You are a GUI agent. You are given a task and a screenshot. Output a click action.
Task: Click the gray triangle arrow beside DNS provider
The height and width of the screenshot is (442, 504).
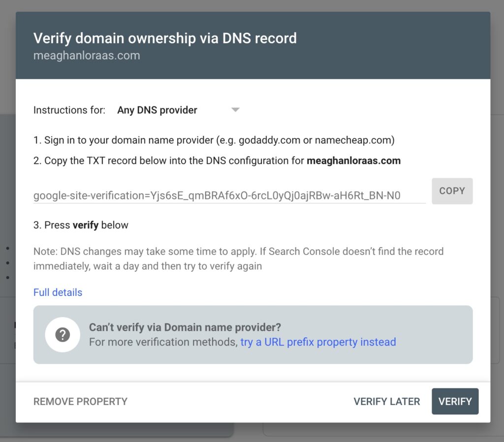point(235,110)
